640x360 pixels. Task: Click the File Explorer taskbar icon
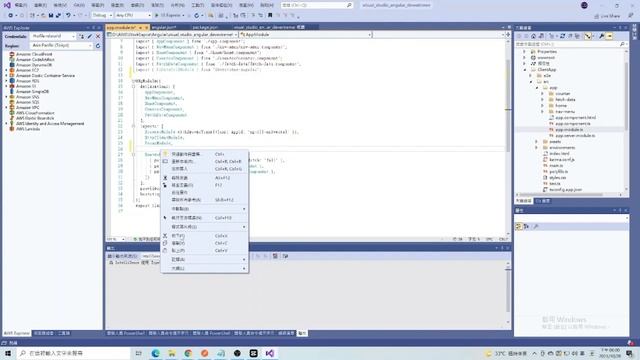172,353
